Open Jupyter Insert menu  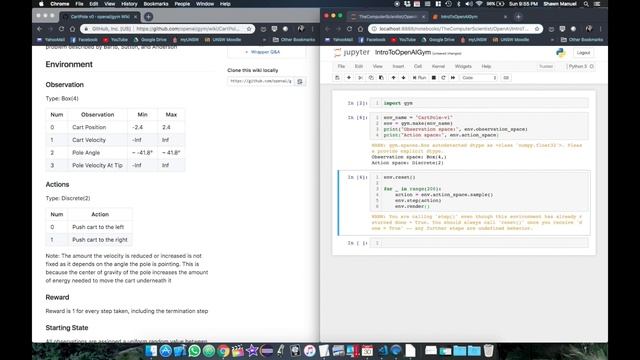coord(398,66)
